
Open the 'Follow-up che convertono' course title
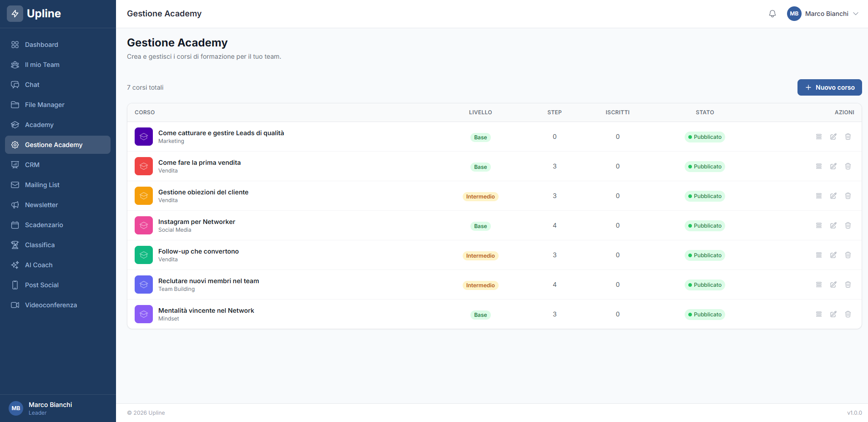tap(198, 251)
